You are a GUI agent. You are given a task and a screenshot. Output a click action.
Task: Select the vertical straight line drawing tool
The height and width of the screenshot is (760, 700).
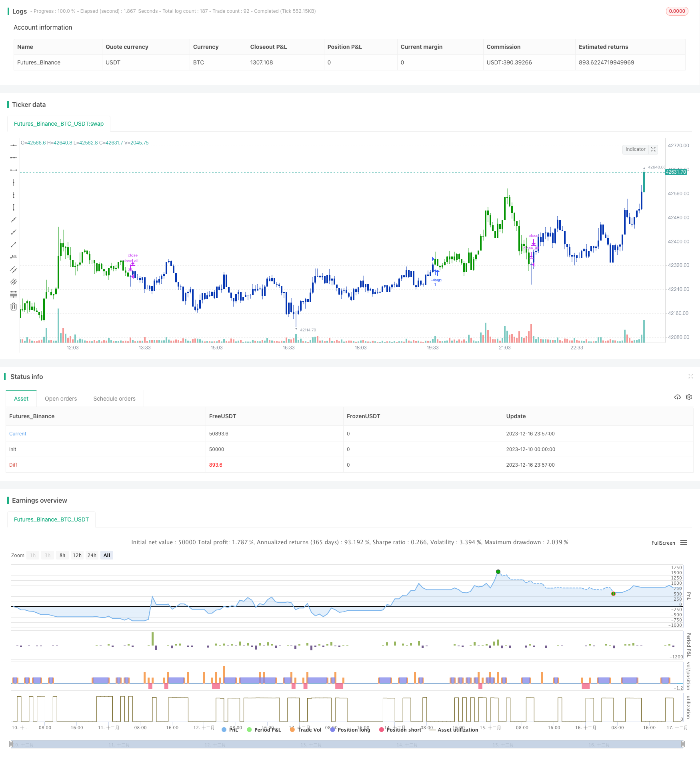pyautogui.click(x=14, y=182)
